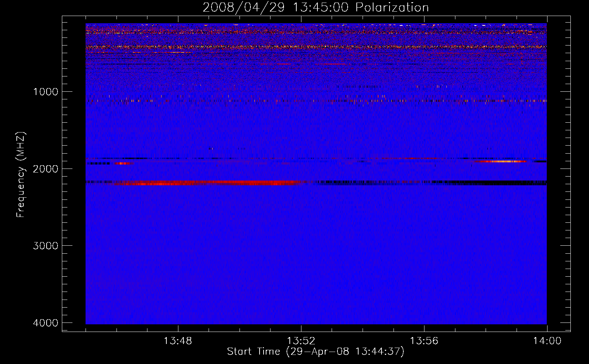Click the empty blue region around 3000 MHz at 13:52

tap(301, 246)
